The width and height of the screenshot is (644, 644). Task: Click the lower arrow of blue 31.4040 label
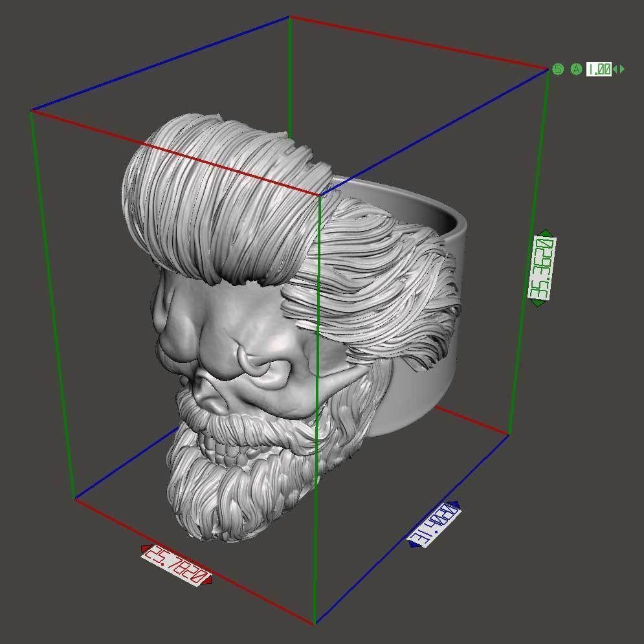(414, 544)
